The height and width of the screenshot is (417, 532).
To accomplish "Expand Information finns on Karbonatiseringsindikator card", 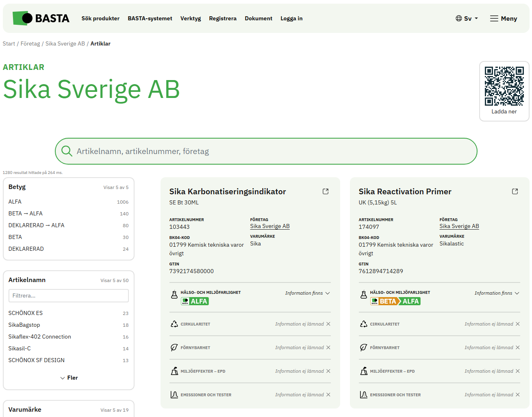I will [307, 293].
